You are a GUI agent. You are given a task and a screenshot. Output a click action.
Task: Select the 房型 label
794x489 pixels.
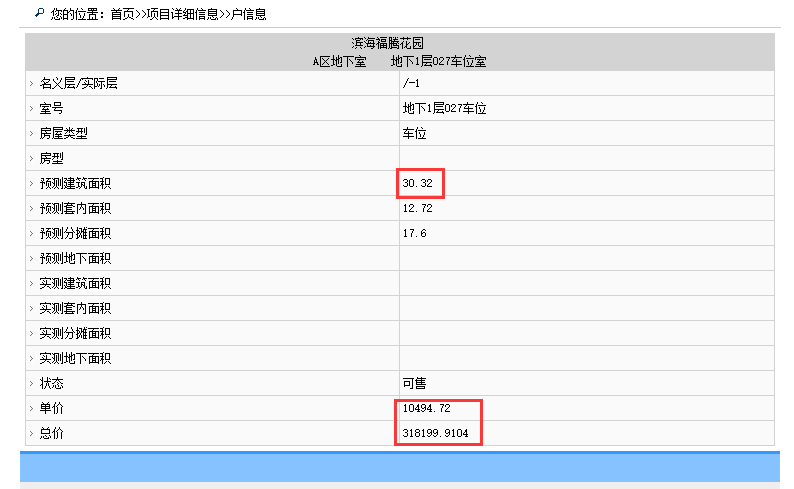pos(51,158)
